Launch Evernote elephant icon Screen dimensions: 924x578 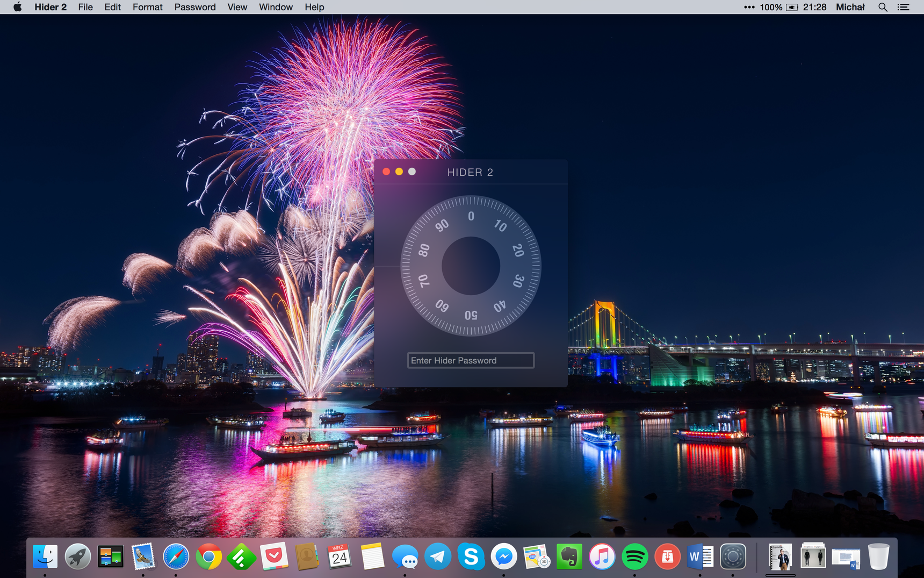pyautogui.click(x=569, y=557)
